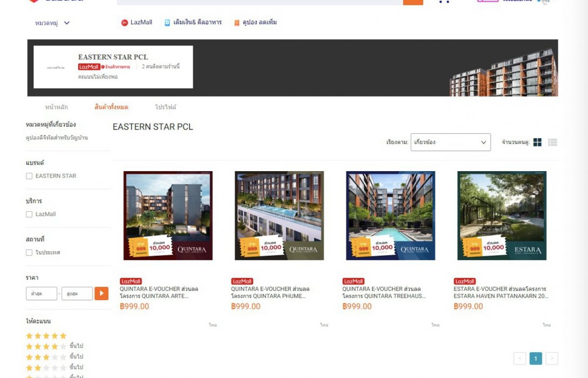Switch to the สินค้าทั้งหมด tab
The width and height of the screenshot is (588, 378).
pos(111,106)
